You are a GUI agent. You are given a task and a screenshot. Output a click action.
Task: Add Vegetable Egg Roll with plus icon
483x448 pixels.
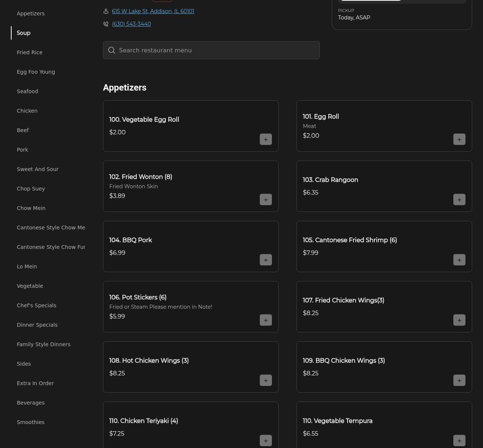click(x=265, y=139)
